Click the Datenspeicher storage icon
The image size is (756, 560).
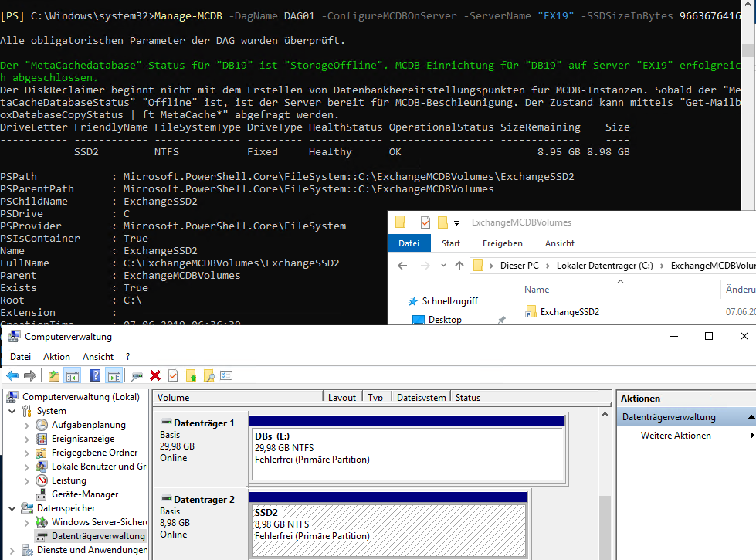point(27,508)
